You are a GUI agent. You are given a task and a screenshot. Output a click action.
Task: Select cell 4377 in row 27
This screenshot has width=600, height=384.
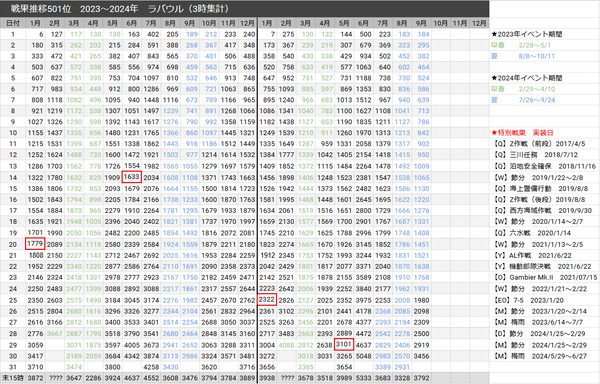[x=363, y=322]
